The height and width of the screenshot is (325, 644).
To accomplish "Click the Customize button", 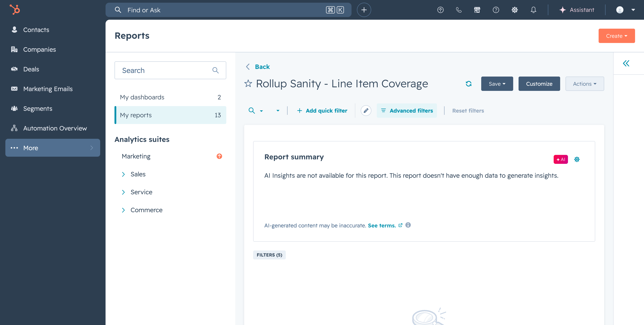I will coord(539,83).
